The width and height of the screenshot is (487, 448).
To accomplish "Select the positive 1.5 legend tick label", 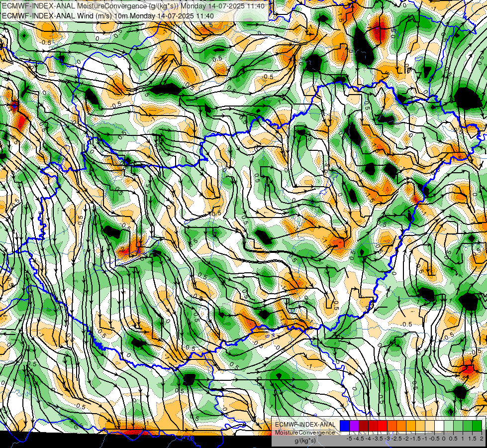I will tap(472, 439).
